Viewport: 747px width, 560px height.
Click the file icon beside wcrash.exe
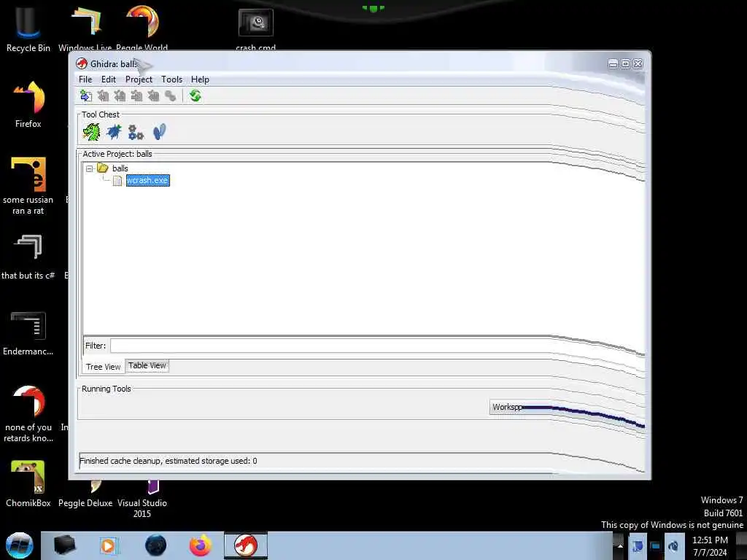click(x=117, y=181)
